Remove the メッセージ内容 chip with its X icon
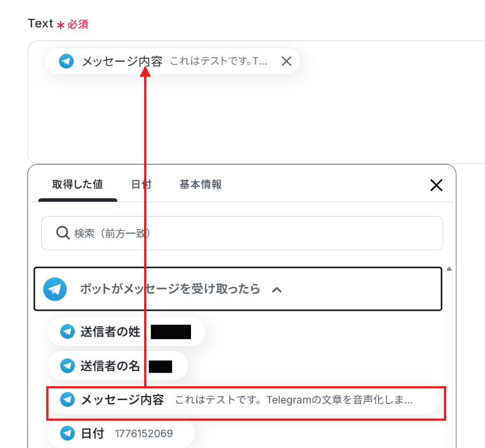The width and height of the screenshot is (485, 448). (x=287, y=61)
